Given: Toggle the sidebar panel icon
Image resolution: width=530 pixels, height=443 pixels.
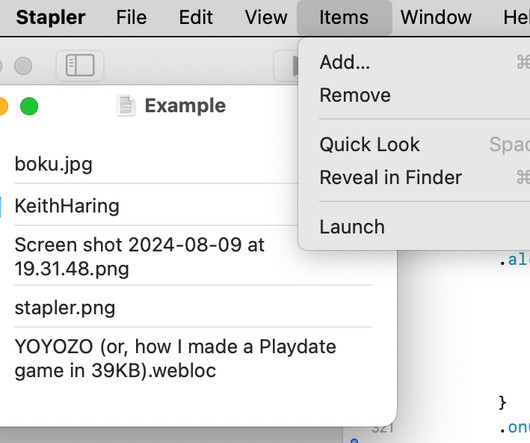Looking at the screenshot, I should [x=80, y=66].
